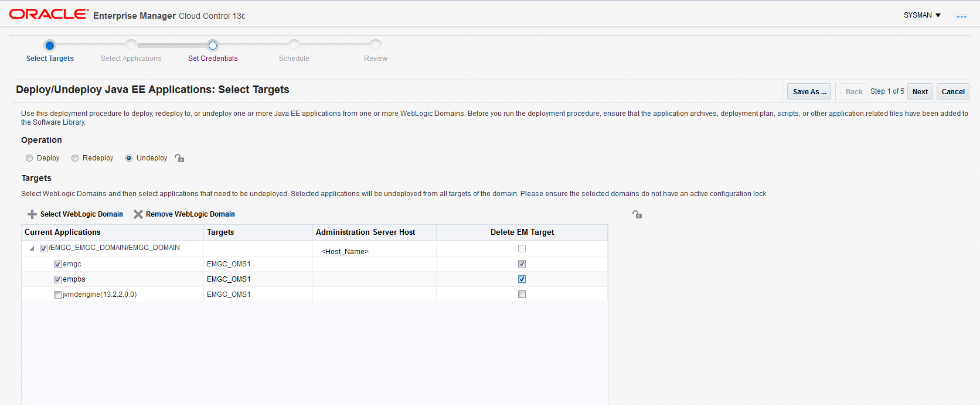Click the emgc application name

click(72, 264)
